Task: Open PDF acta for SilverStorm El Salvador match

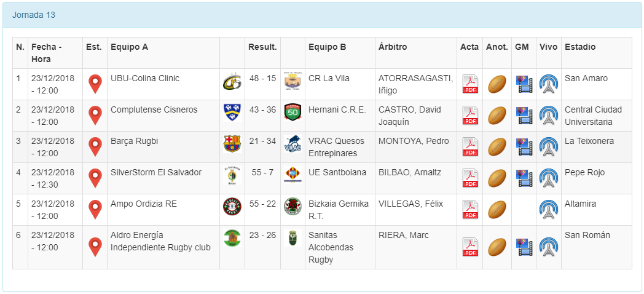Action: click(x=470, y=178)
